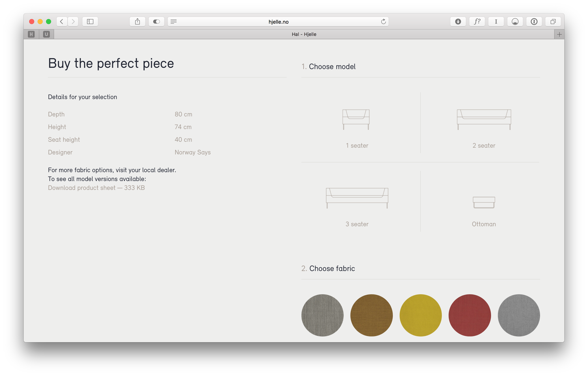Open the Share sheet icon
Screen dimensions: 588x376
click(x=137, y=22)
